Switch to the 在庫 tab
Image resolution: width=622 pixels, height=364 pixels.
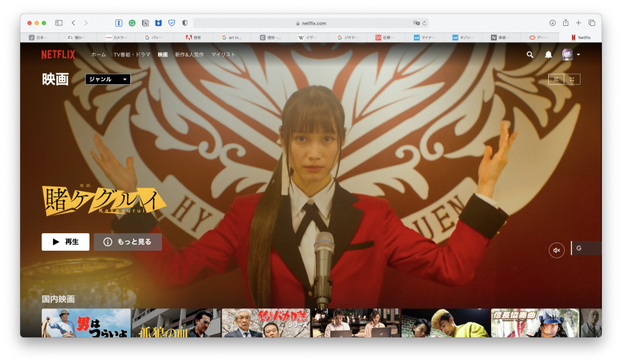386,38
